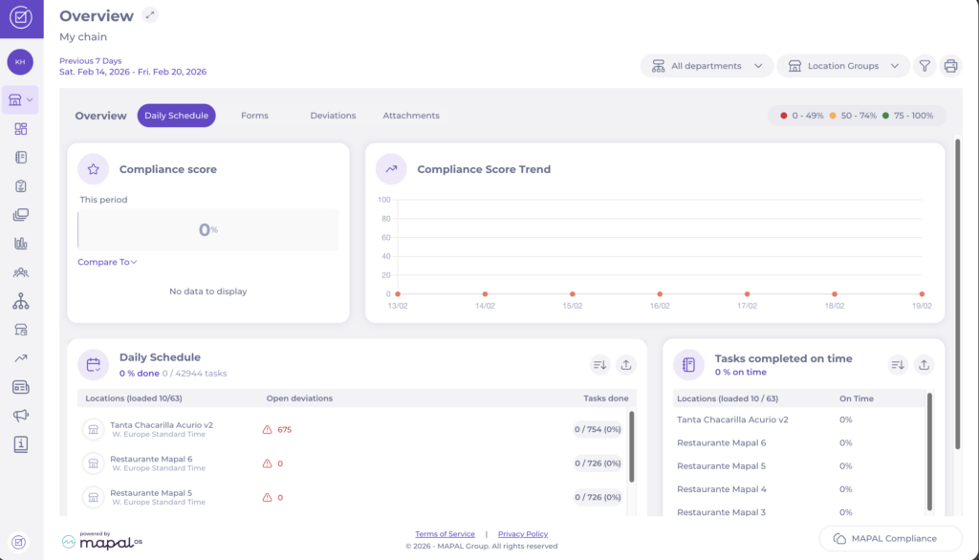Open the megaphone announcements sidebar icon

tap(21, 416)
